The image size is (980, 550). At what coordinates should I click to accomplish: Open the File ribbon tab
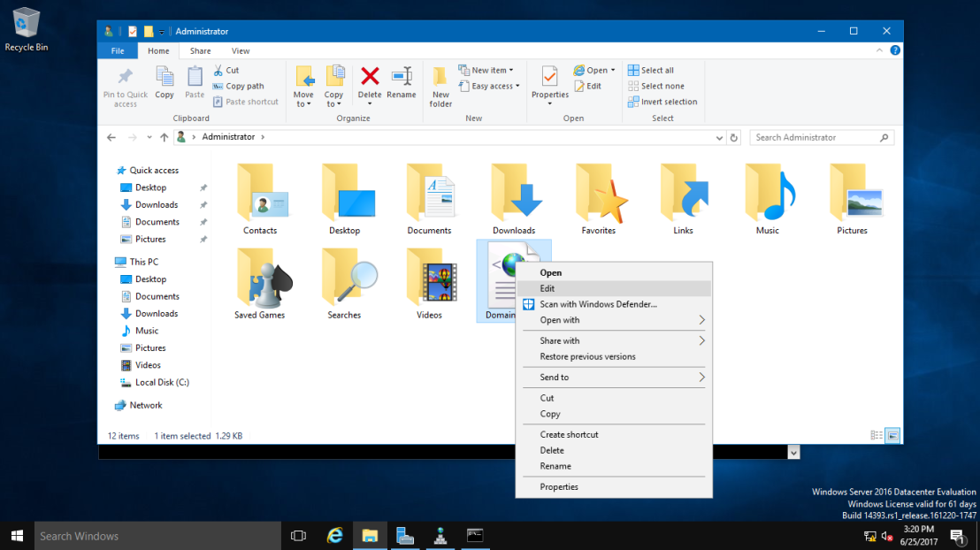tap(118, 50)
